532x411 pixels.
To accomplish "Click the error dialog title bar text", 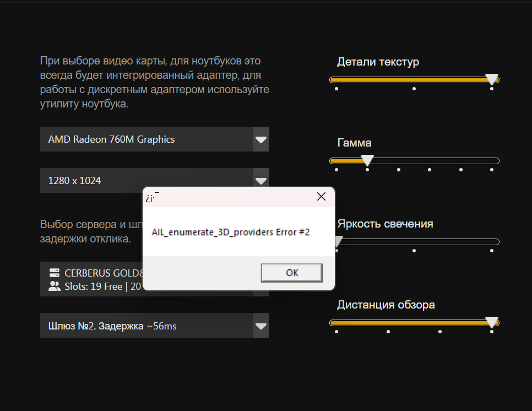I will coord(152,197).
